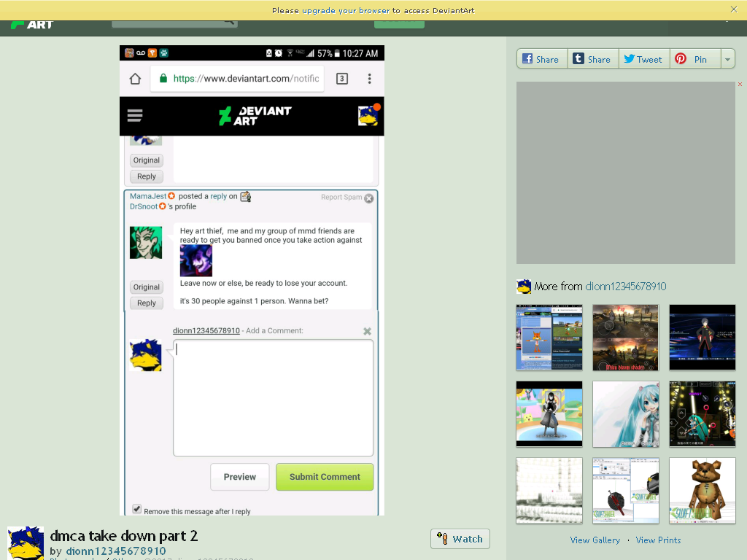Screen dimensions: 747x560
Task: Click the browser home icon in screenshot
Action: [135, 79]
